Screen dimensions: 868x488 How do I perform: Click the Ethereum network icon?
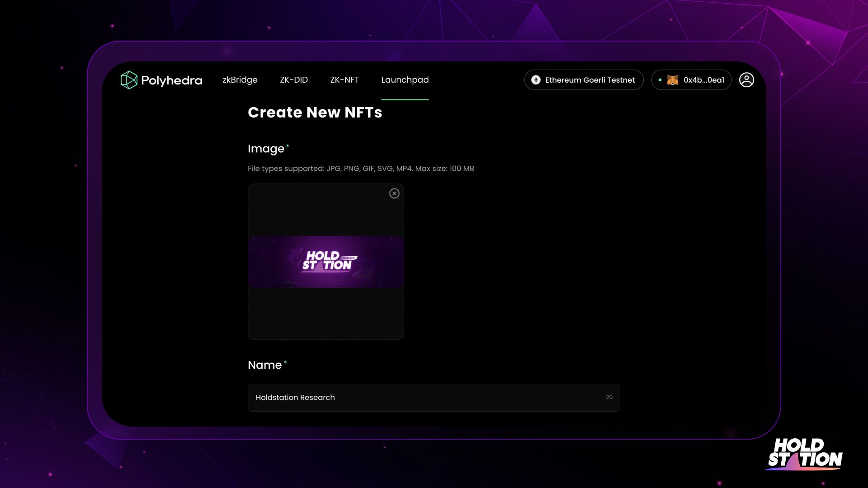coord(536,80)
